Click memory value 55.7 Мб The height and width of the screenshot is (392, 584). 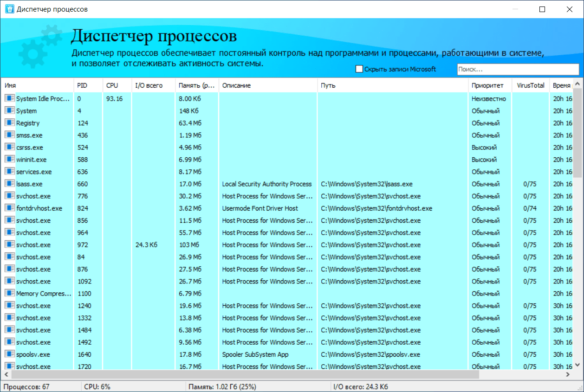tap(190, 233)
